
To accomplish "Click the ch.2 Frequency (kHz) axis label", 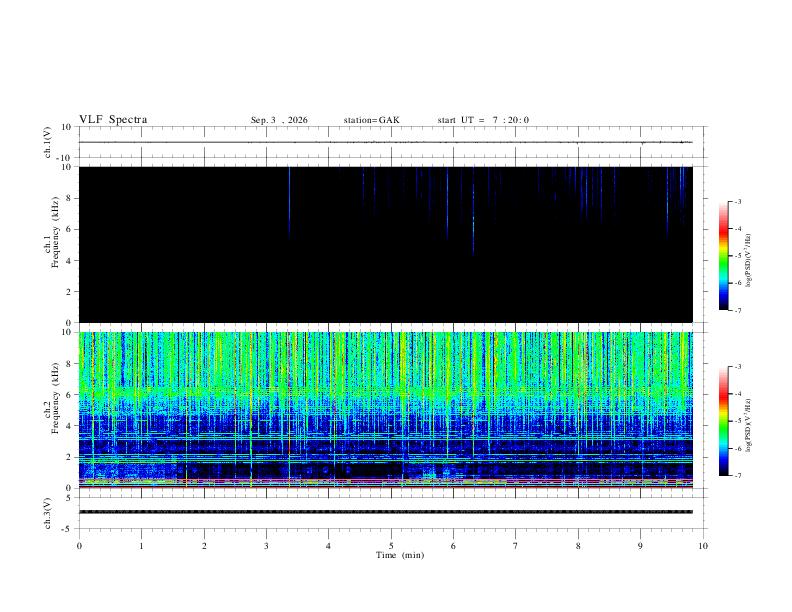I will (51, 398).
